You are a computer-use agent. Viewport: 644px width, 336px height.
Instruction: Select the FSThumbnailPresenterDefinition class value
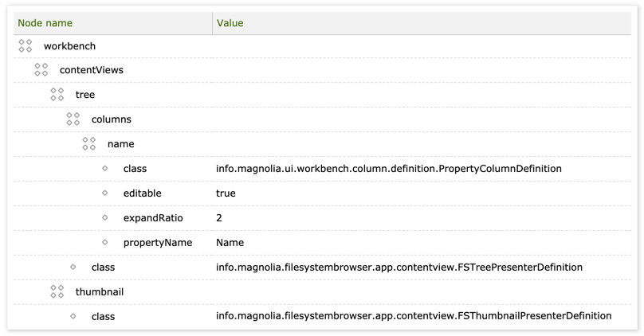414,317
